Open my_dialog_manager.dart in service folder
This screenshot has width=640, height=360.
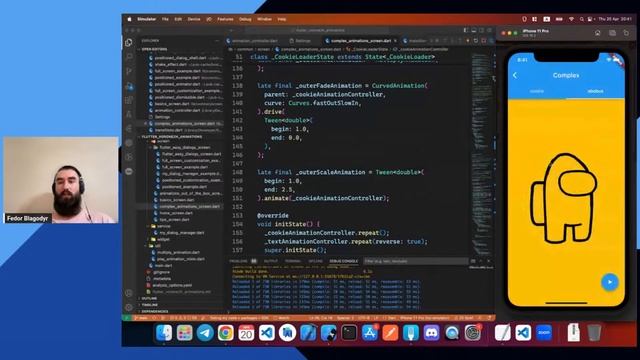(x=182, y=233)
